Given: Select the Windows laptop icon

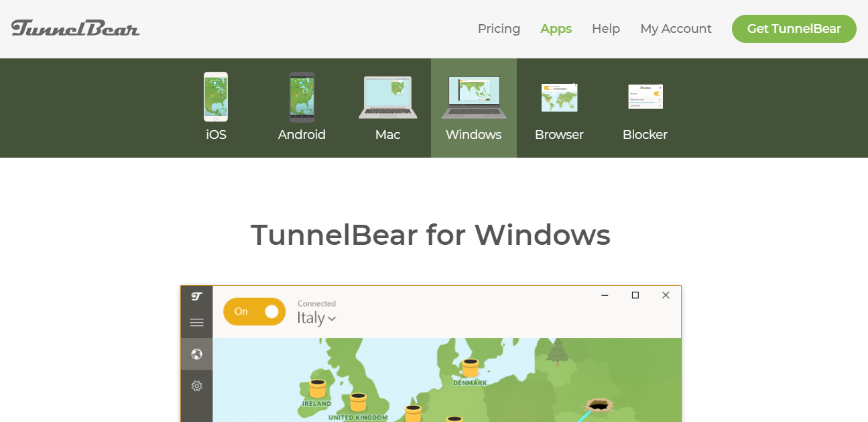Looking at the screenshot, I should (x=473, y=97).
